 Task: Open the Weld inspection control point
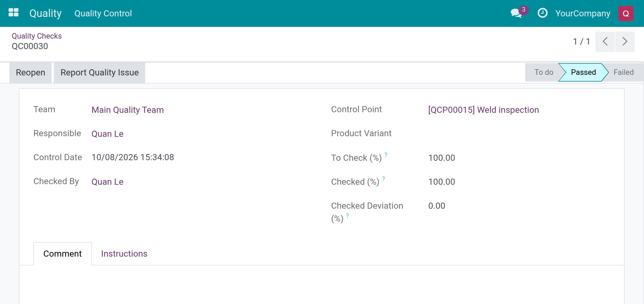tap(483, 110)
